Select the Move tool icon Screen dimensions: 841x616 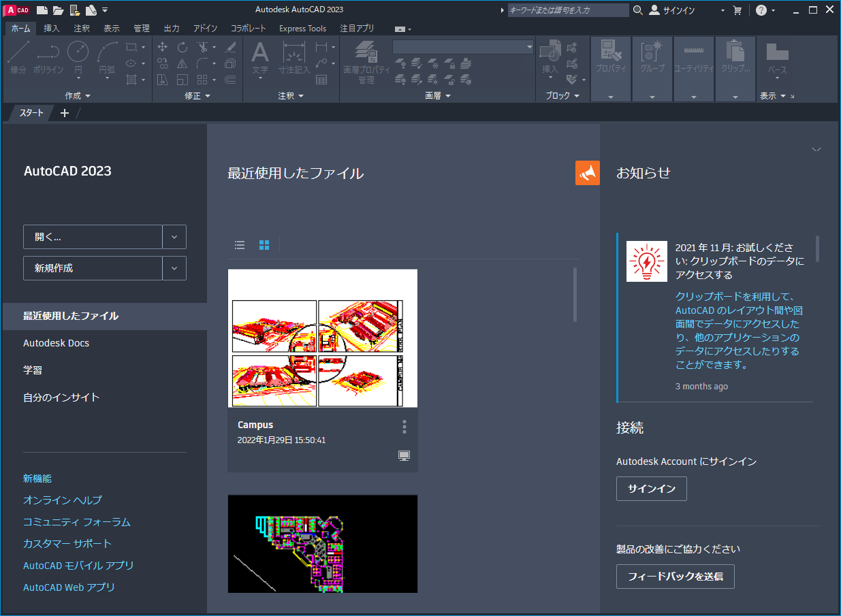tap(163, 47)
